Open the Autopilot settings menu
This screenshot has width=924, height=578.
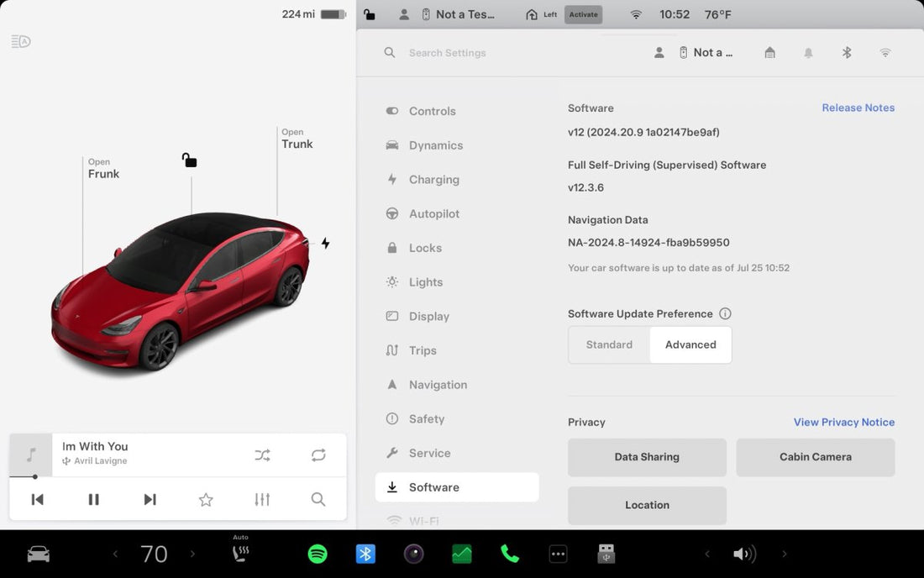(x=434, y=213)
